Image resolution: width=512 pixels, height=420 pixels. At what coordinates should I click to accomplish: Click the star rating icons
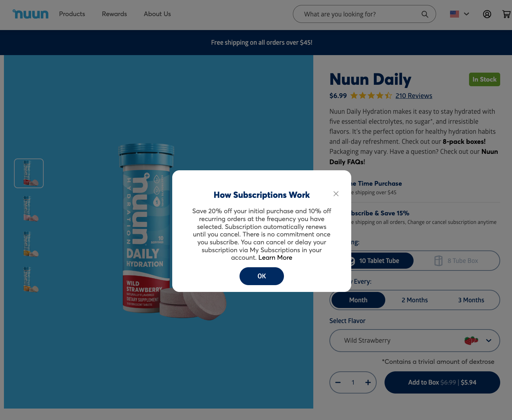[x=371, y=96]
